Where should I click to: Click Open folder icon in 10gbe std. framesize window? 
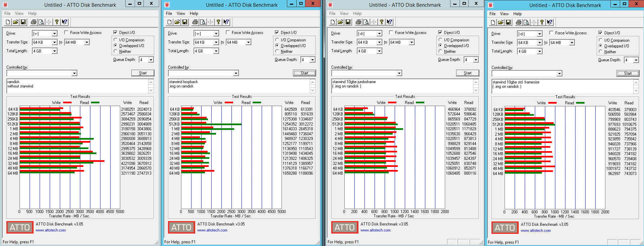click(x=501, y=22)
